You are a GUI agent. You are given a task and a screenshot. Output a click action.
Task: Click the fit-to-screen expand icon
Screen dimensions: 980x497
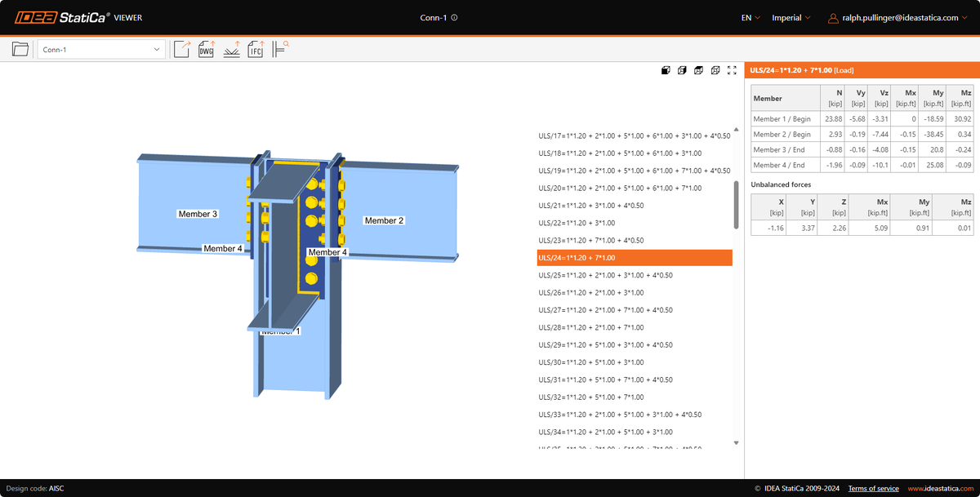[x=732, y=70]
